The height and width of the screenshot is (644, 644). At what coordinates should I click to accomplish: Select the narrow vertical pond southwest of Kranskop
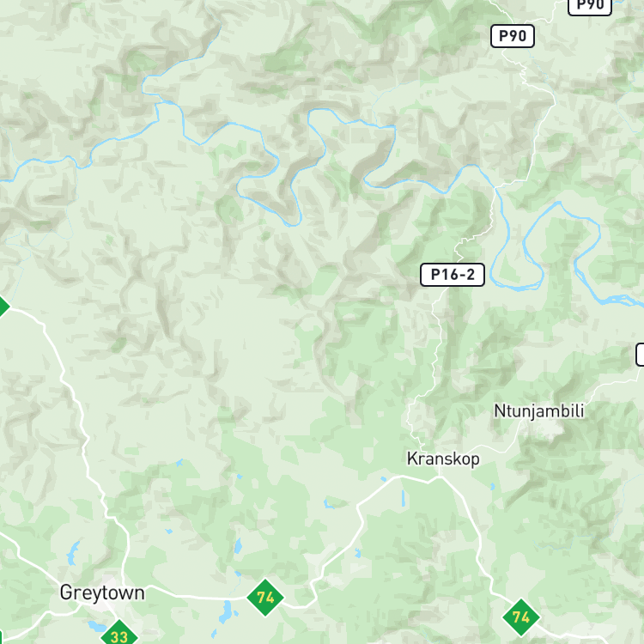click(404, 498)
